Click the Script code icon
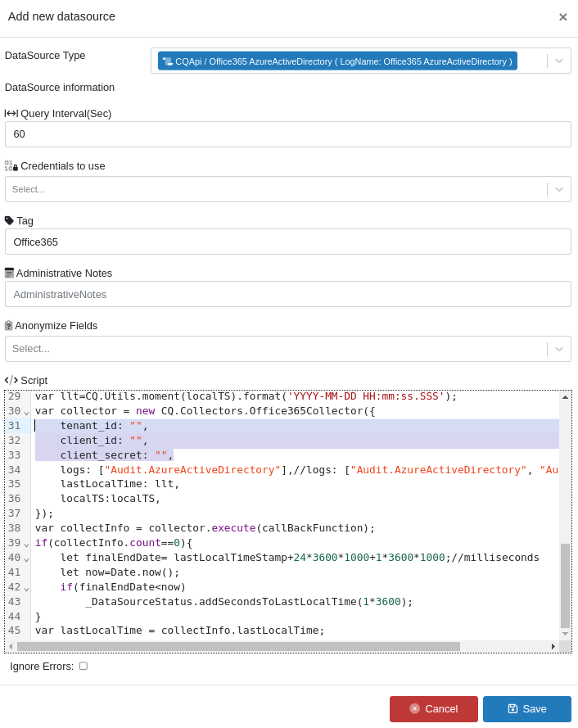The image size is (578, 728). tap(11, 380)
